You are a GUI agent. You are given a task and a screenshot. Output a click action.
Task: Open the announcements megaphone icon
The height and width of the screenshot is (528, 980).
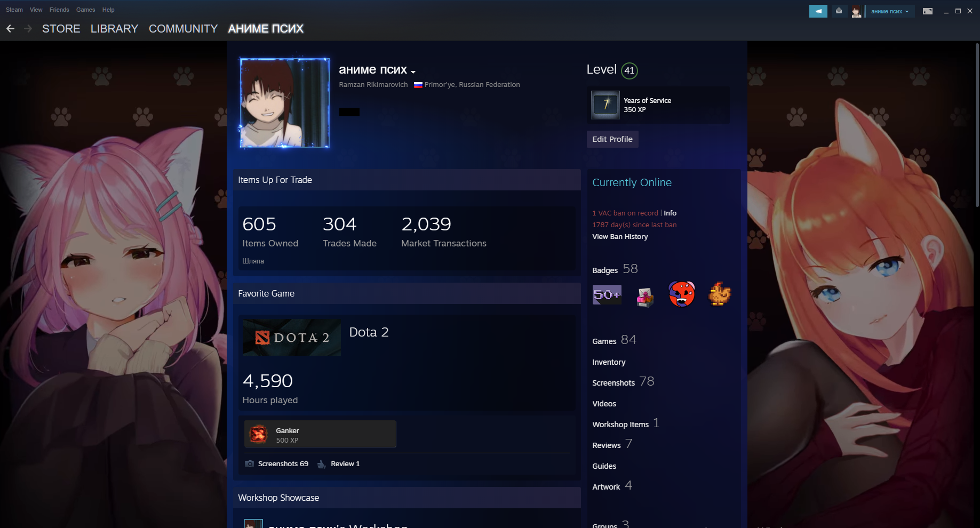click(818, 11)
